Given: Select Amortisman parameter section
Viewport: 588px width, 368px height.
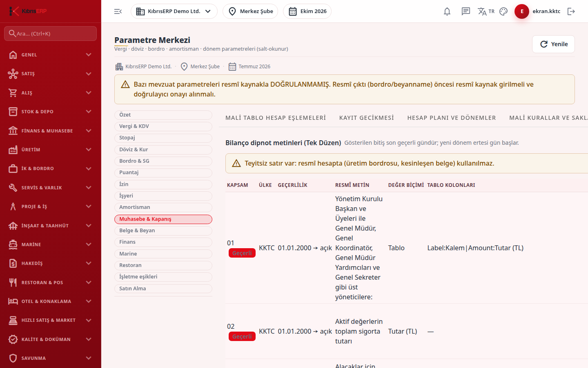Looking at the screenshot, I should click(163, 207).
